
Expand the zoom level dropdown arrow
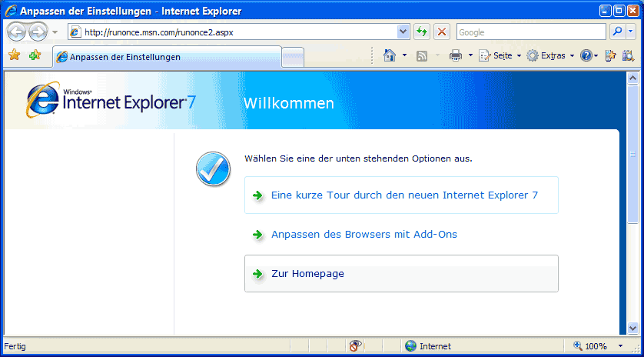click(x=621, y=346)
